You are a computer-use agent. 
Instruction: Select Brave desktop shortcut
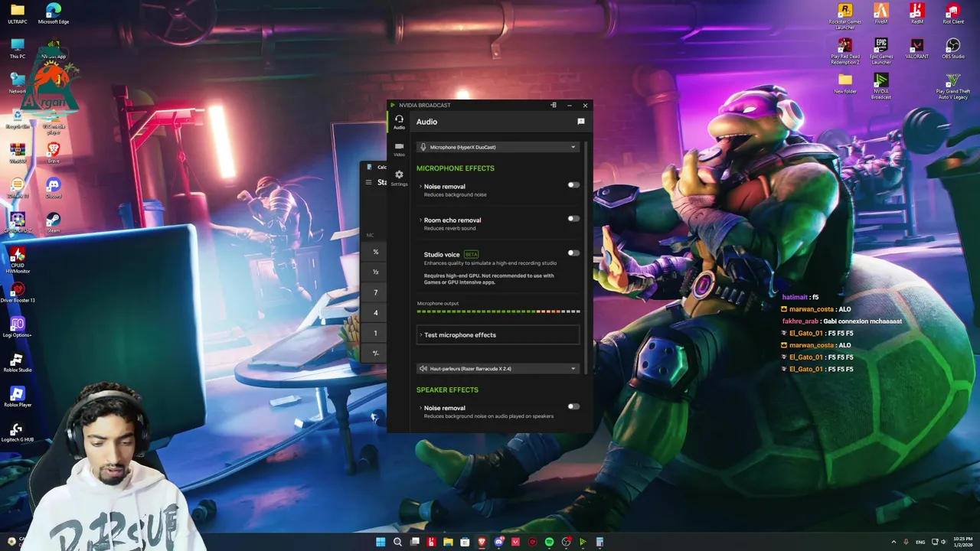tap(54, 152)
